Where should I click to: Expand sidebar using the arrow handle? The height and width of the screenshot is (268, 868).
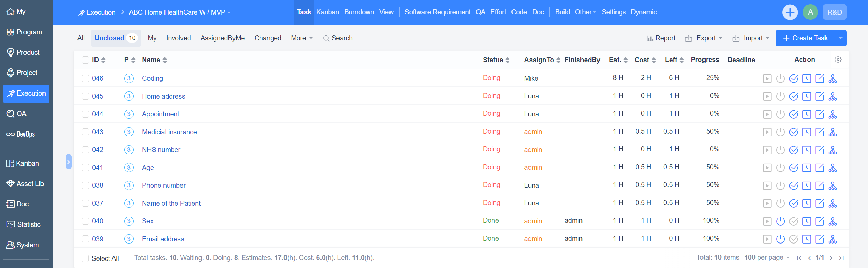[68, 162]
